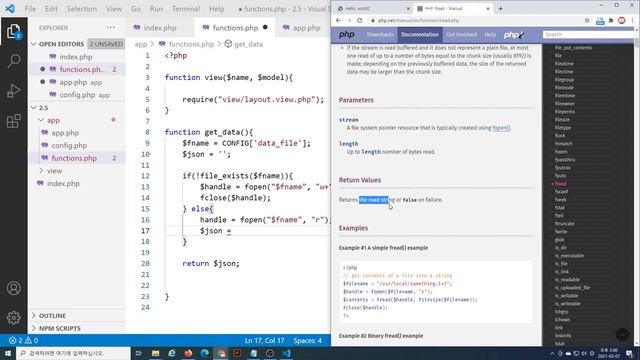Open fopen in the function sidebar list

(561, 151)
